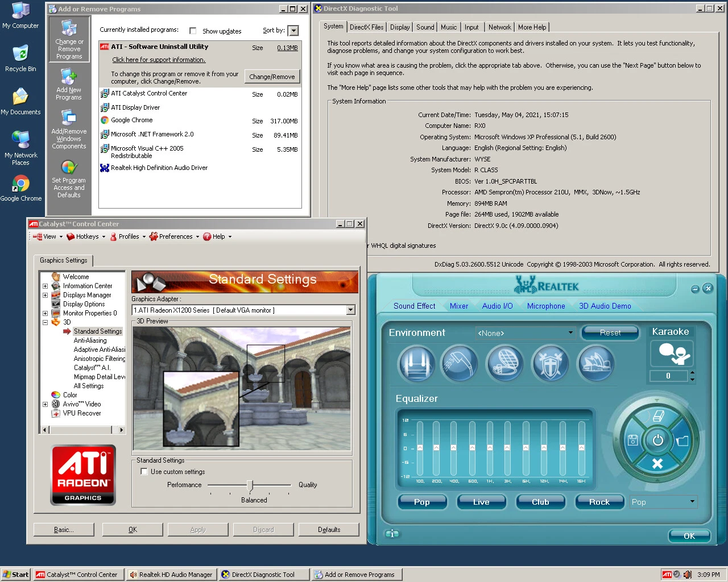Select the opera house environment icon
This screenshot has height=582, width=728.
tap(595, 363)
